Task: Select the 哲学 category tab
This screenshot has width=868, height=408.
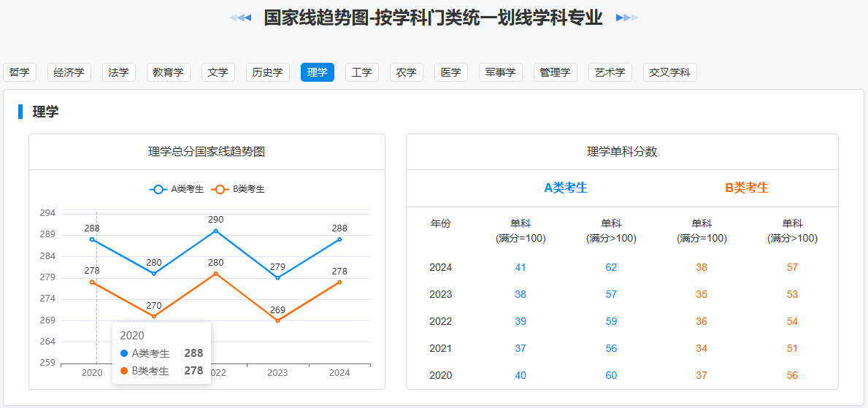Action: 20,72
